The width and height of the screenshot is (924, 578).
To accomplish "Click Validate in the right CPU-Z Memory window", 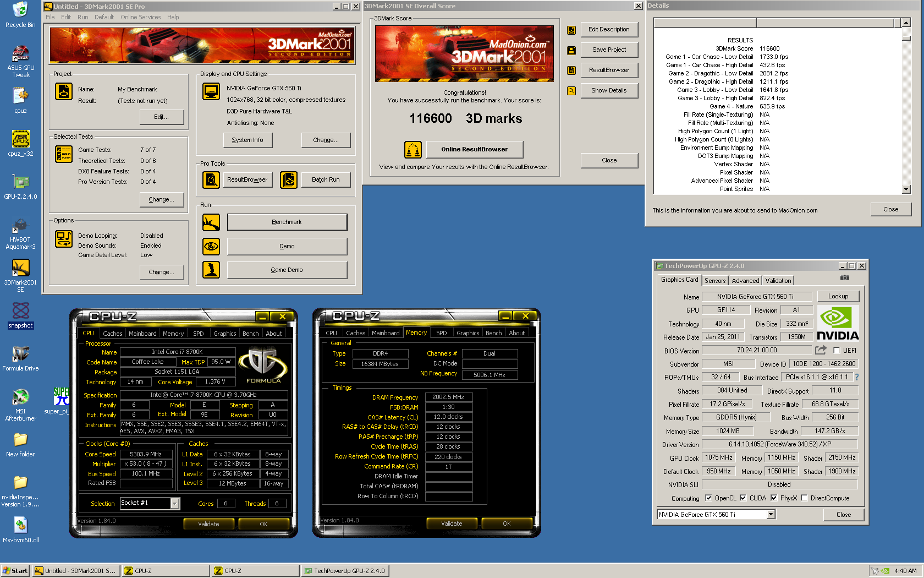I will click(452, 524).
